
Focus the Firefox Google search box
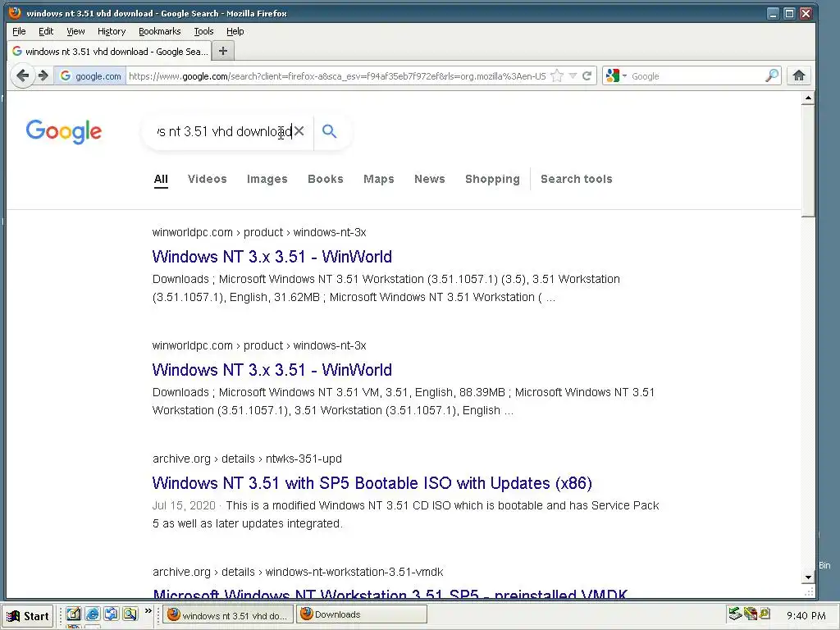coord(696,76)
